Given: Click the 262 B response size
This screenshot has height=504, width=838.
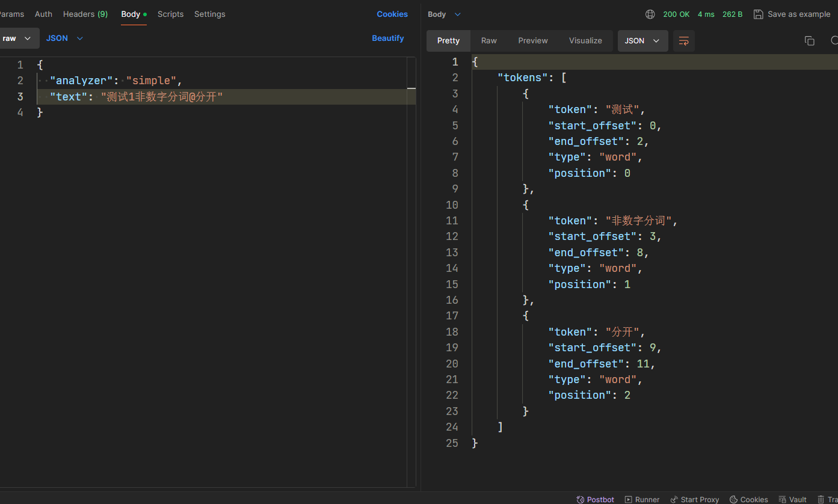Looking at the screenshot, I should (732, 14).
